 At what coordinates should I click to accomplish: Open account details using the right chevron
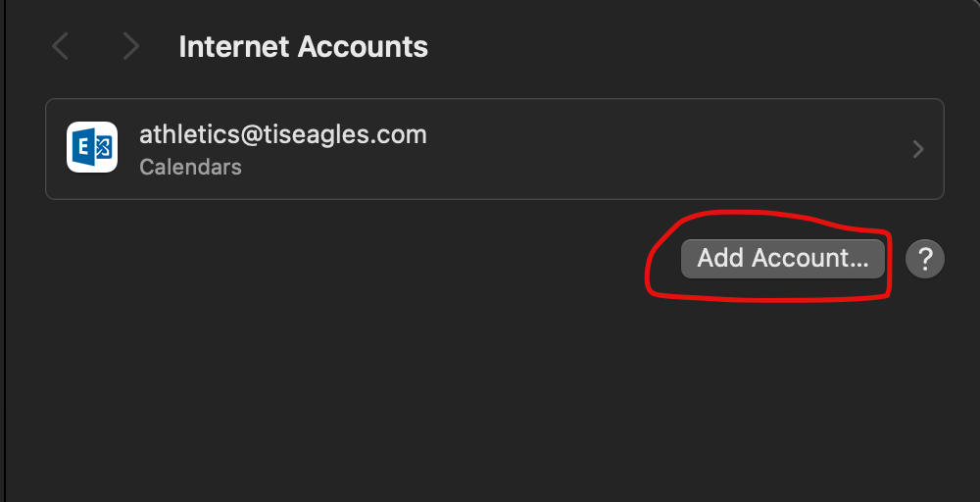pos(918,149)
